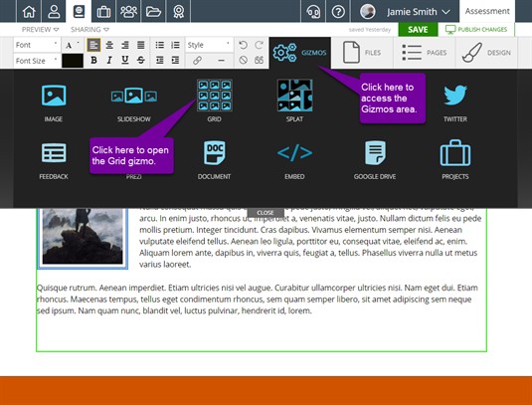Click the green SAVE button
The image size is (532, 405).
coord(418,30)
